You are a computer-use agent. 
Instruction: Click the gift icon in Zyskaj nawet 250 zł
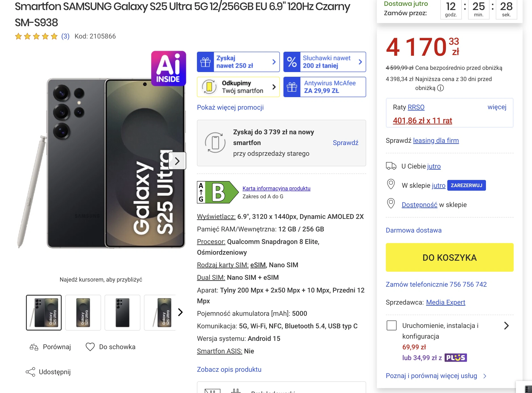pos(205,62)
